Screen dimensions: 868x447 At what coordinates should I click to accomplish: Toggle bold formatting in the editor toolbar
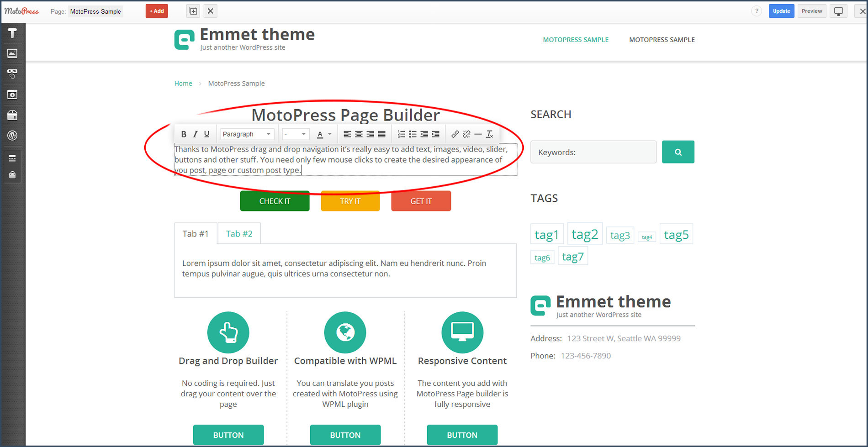(184, 134)
